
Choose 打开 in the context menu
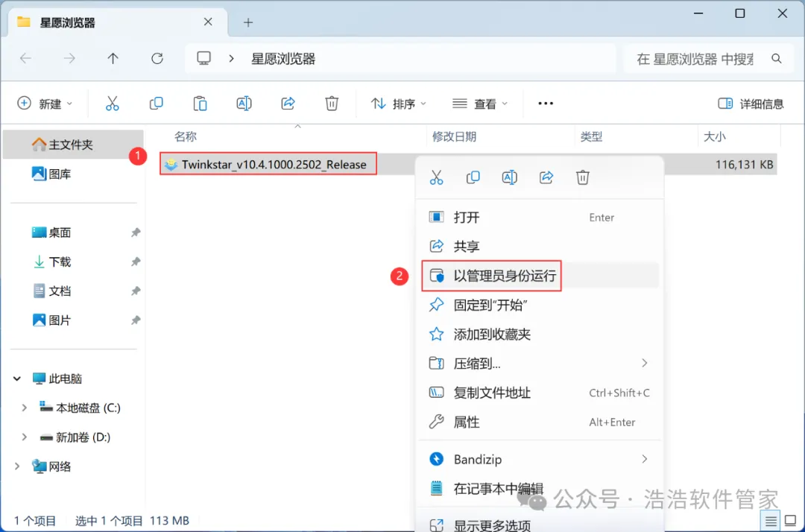click(x=540, y=218)
